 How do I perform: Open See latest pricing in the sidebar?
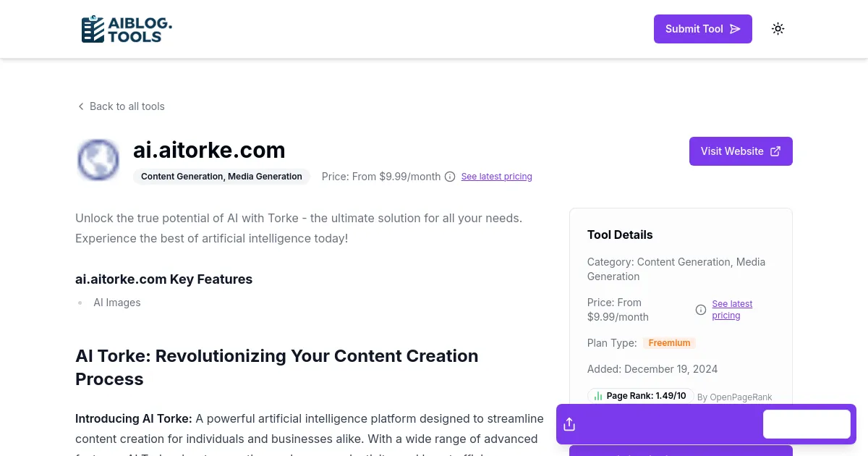pyautogui.click(x=732, y=309)
